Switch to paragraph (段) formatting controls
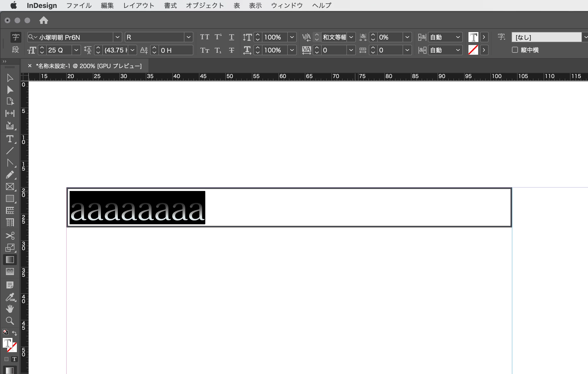The image size is (588, 374). click(15, 50)
